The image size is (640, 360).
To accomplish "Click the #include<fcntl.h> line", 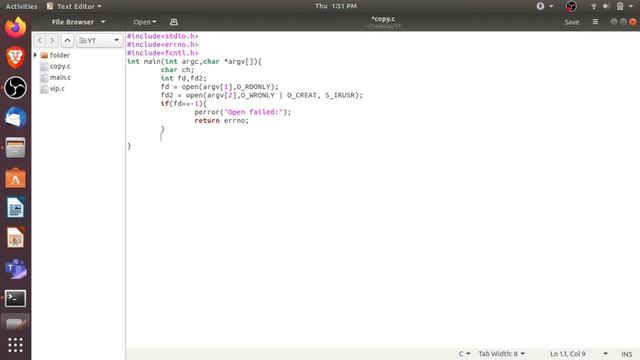I will pyautogui.click(x=162, y=53).
